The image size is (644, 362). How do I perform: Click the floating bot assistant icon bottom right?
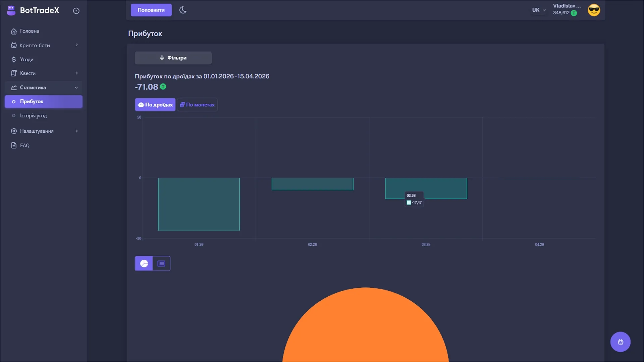click(x=620, y=342)
